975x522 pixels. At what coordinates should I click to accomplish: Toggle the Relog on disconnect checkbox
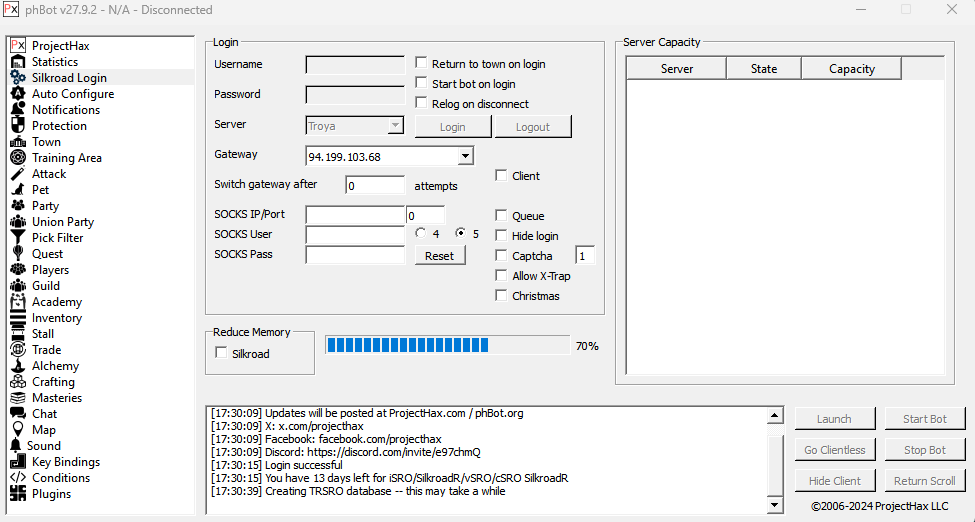click(x=422, y=104)
